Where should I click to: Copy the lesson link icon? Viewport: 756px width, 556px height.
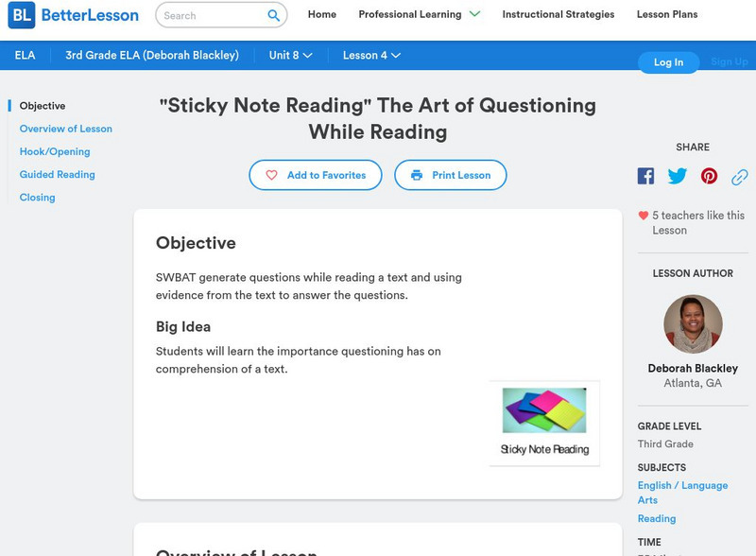740,176
